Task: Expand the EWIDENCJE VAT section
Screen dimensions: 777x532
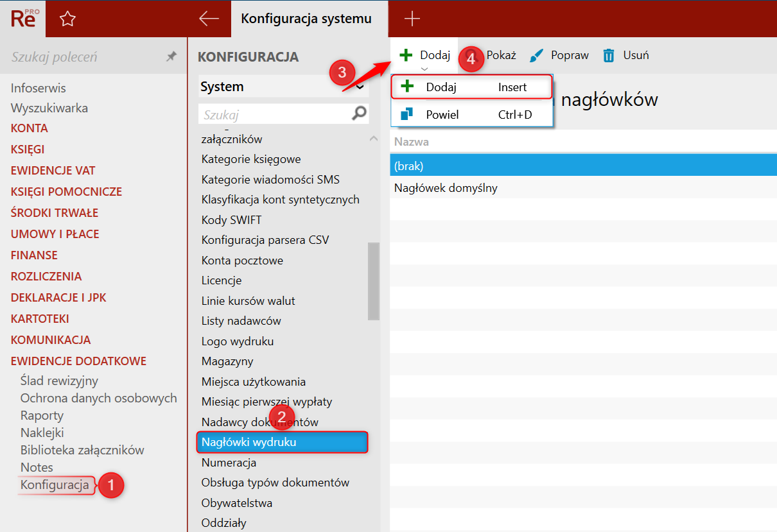Action: [x=53, y=171]
